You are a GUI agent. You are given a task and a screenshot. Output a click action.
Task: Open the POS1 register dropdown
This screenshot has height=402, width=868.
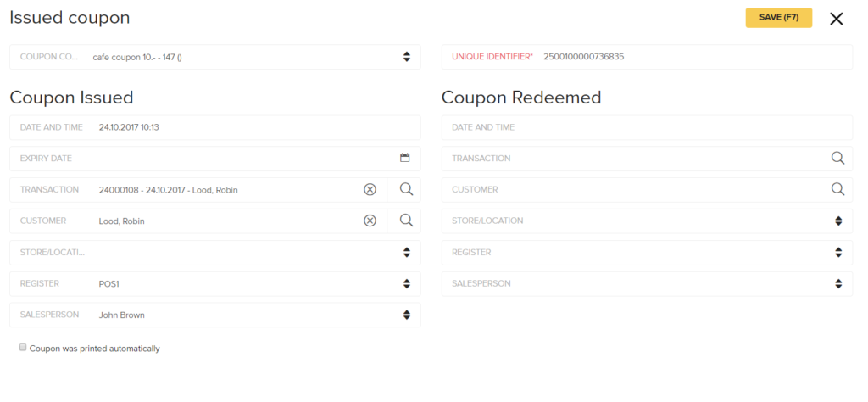[x=214, y=283]
